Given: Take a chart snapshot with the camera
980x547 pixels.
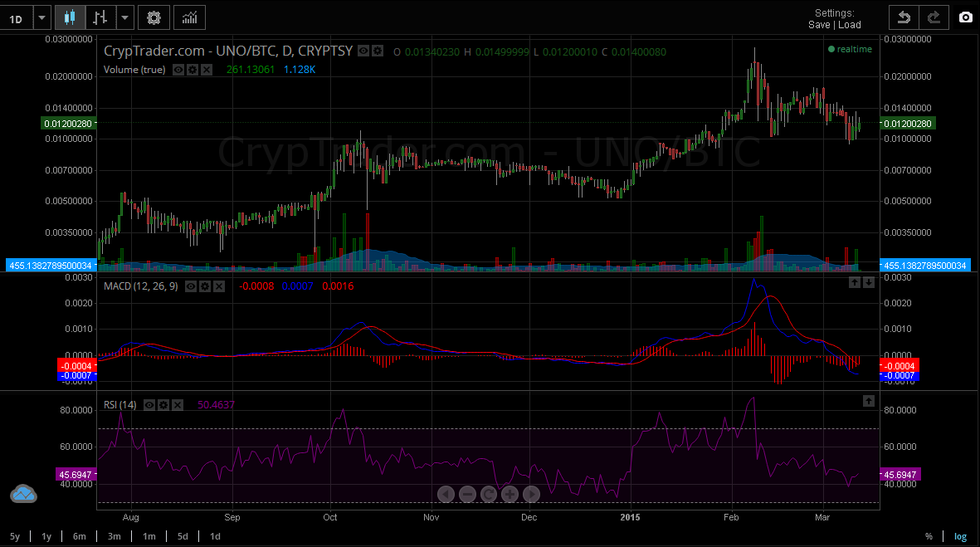Looking at the screenshot, I should [x=966, y=18].
